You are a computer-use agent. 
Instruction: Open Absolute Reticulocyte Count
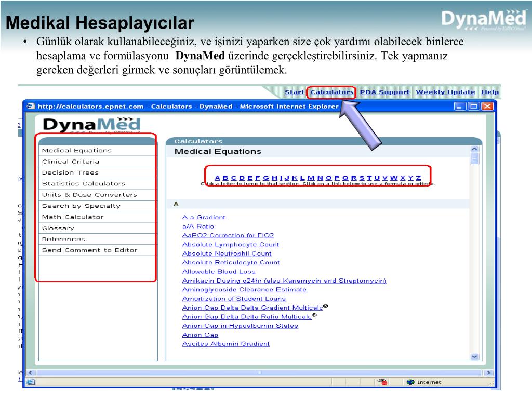[x=231, y=262]
